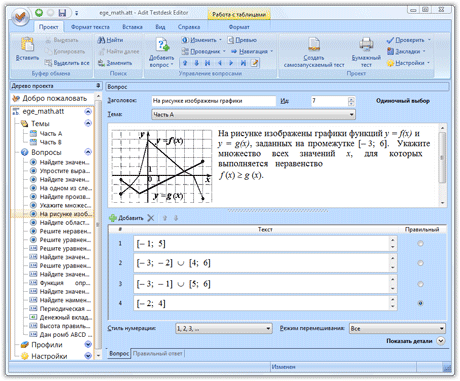The image size is (460, 381).
Task: Move question down with the down arrow icon
Action: [196, 63]
